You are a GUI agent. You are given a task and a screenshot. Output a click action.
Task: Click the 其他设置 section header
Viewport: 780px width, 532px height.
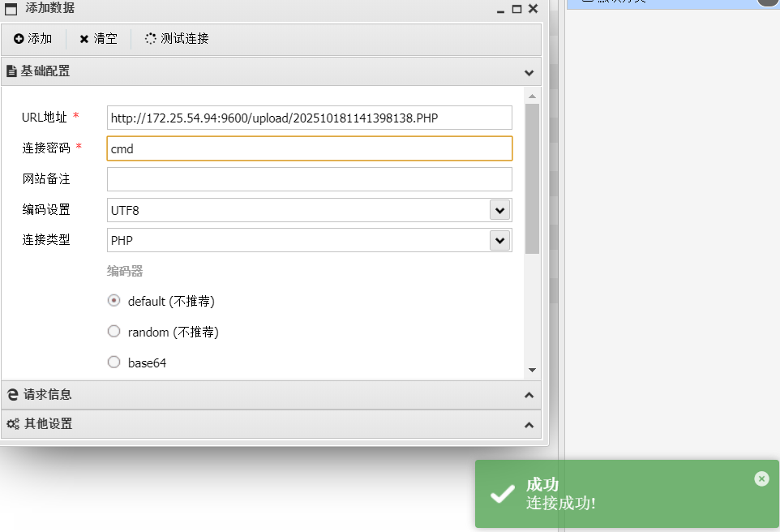click(x=271, y=424)
